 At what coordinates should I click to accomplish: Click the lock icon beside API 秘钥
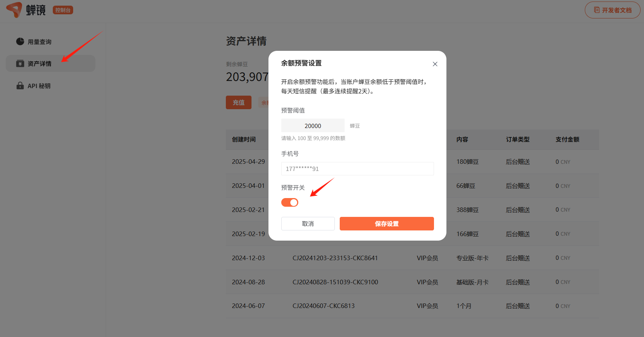[x=20, y=86]
